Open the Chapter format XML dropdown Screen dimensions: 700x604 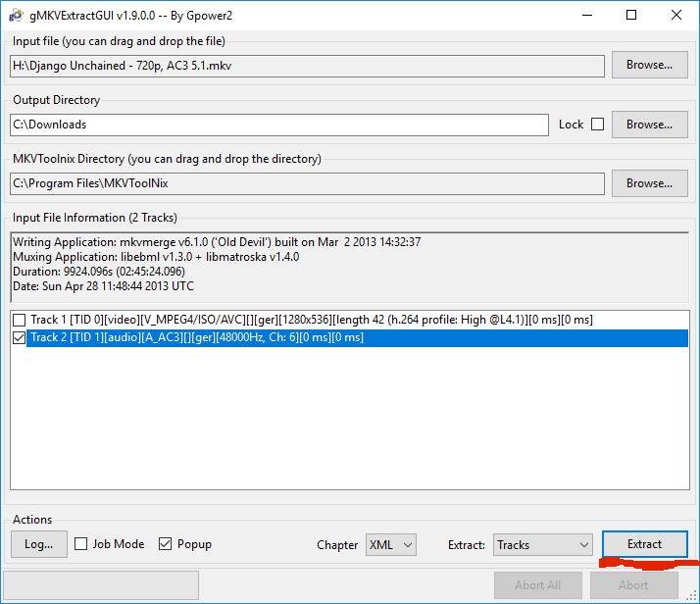390,545
